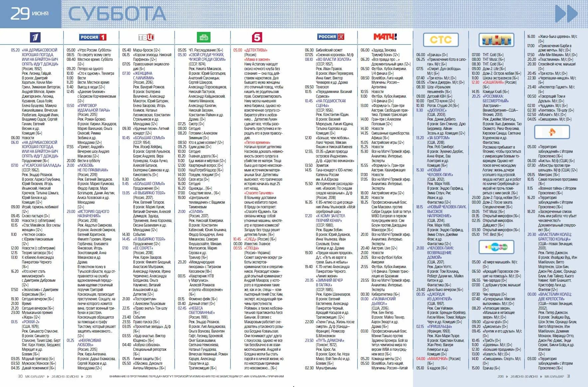The image size is (588, 387).
Task: Click «ЧЕЛОВЕК-ПАУК: ВОЗВРАЩЕНИЕ ДОМОЙ» at 21.00
Action: click(x=441, y=253)
